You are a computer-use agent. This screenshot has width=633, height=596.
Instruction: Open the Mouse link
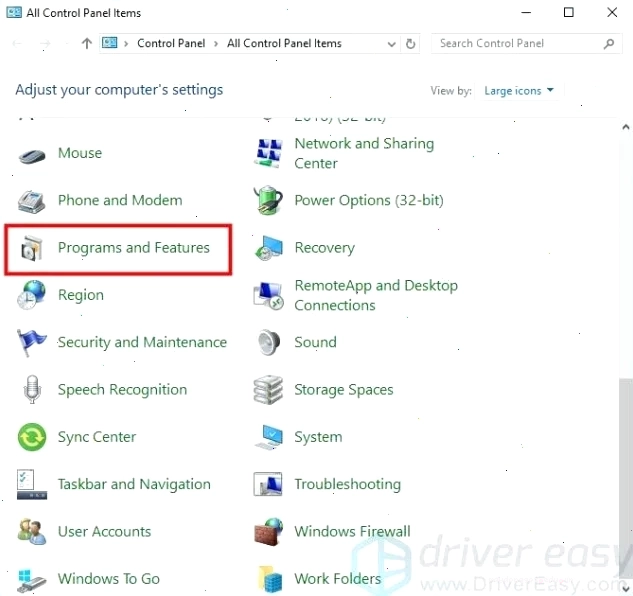(x=80, y=153)
